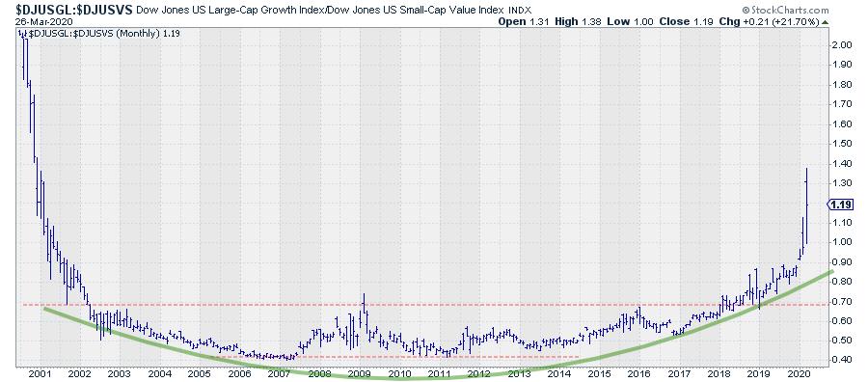Click the Open 1.31 value

point(525,22)
